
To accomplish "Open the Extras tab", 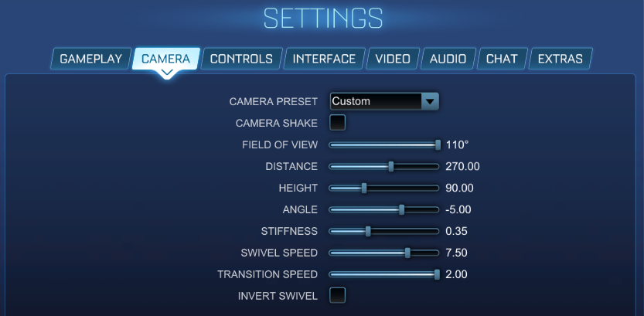I will [x=561, y=59].
